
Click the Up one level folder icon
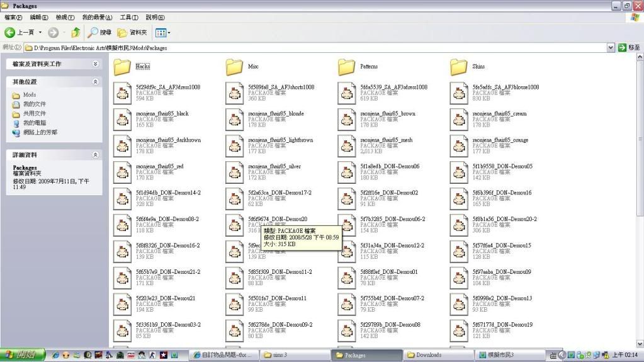pos(76,32)
